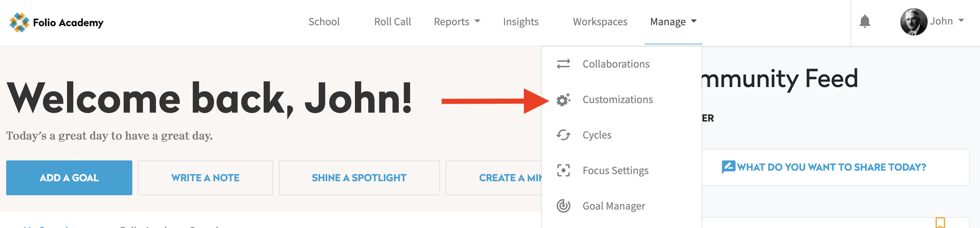Click the Cycles refresh icon

[564, 134]
